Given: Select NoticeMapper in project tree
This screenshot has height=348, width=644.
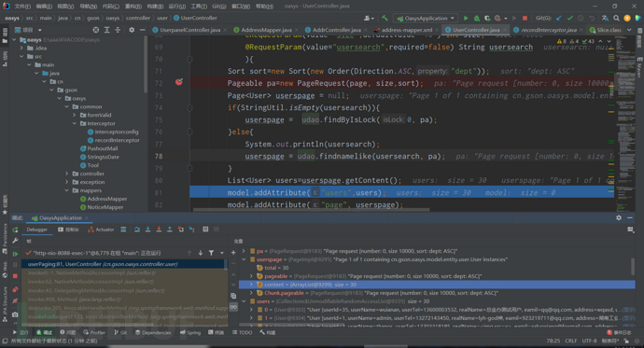Looking at the screenshot, I should tap(102, 207).
